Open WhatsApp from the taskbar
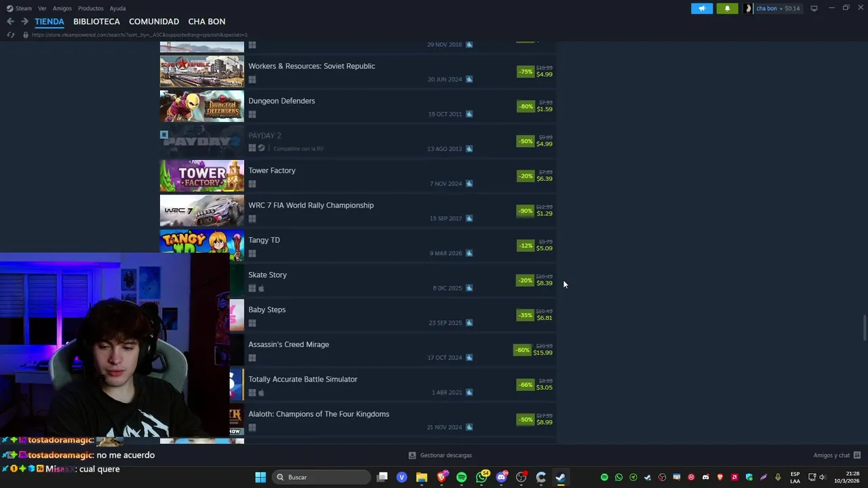868x488 pixels. click(482, 477)
